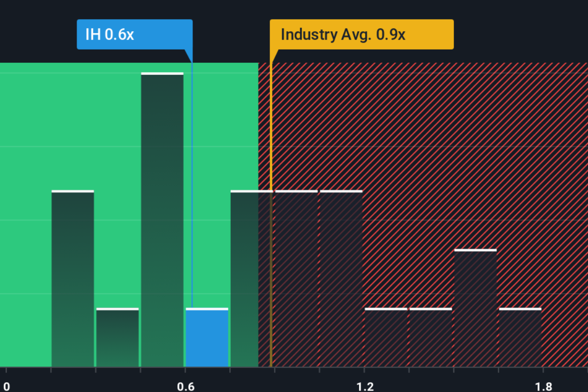588x392 pixels.
Task: Select the tallest histogram bar
Action: point(162,220)
